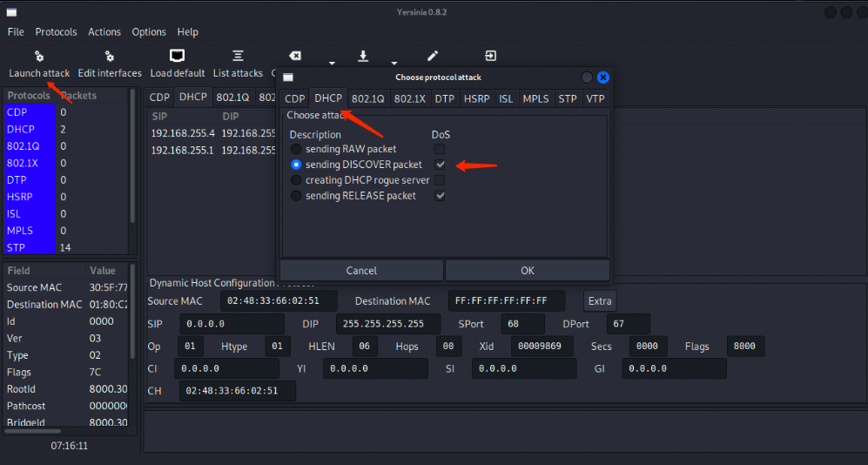Click the Protocols column header
The height and width of the screenshot is (465, 868).
tap(29, 96)
